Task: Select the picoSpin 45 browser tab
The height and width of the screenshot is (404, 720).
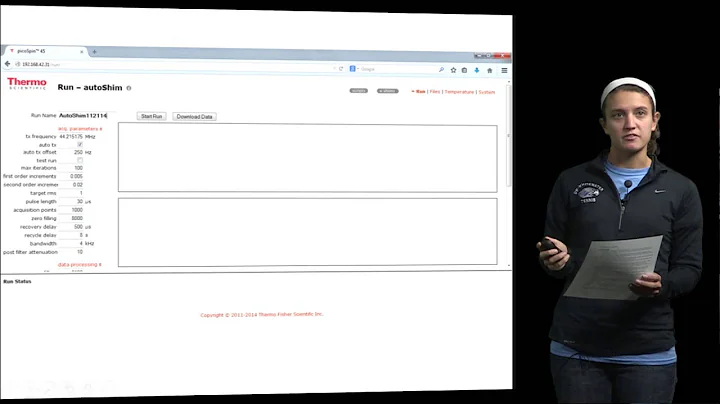Action: point(45,51)
